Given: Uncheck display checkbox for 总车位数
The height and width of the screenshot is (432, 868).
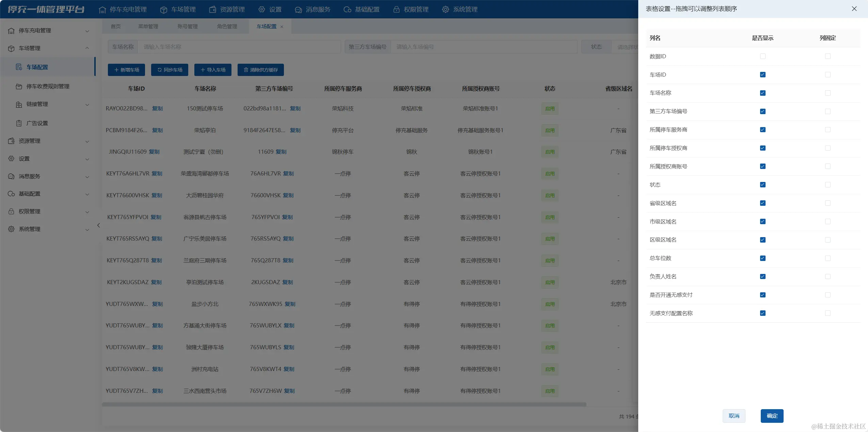Looking at the screenshot, I should click(762, 258).
